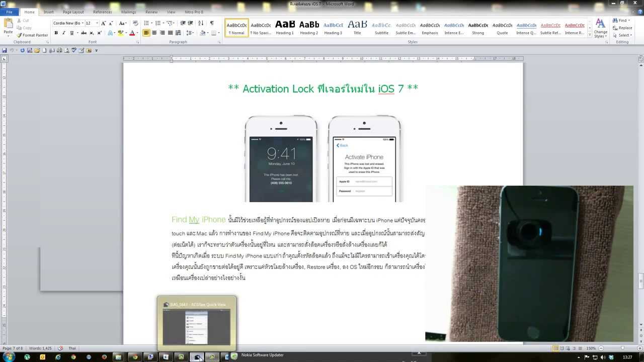The image size is (644, 362).
Task: Select Align Text Left
Action: click(146, 33)
